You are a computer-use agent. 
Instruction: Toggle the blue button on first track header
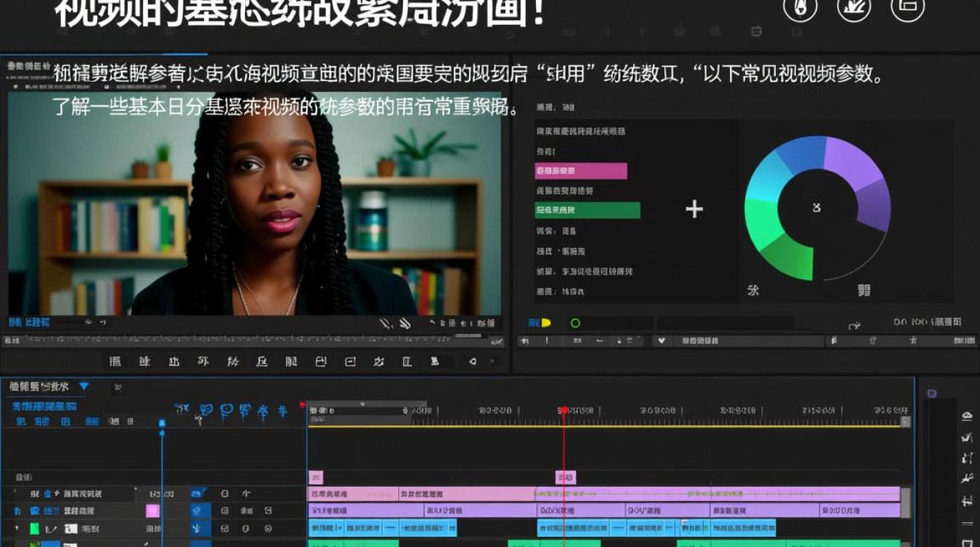(198, 494)
